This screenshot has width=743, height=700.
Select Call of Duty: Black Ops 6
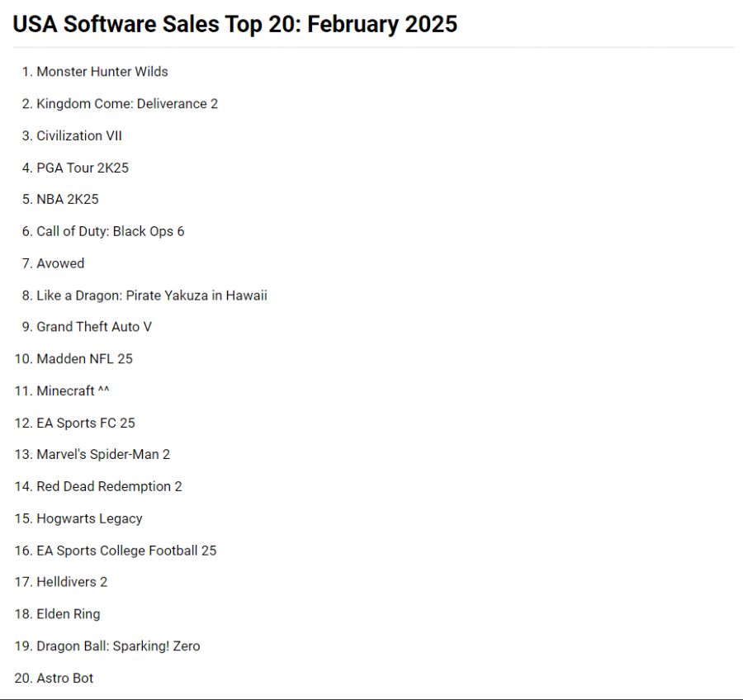click(111, 231)
